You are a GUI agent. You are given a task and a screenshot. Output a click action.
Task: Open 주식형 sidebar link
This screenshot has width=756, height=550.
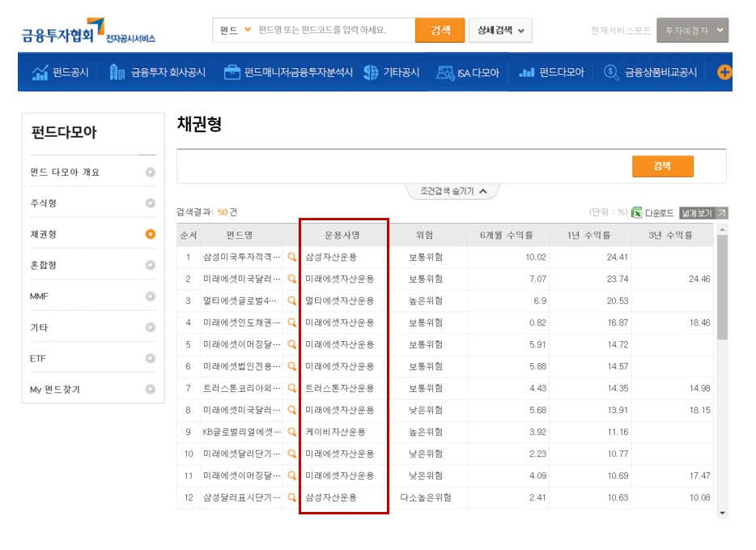[x=44, y=203]
